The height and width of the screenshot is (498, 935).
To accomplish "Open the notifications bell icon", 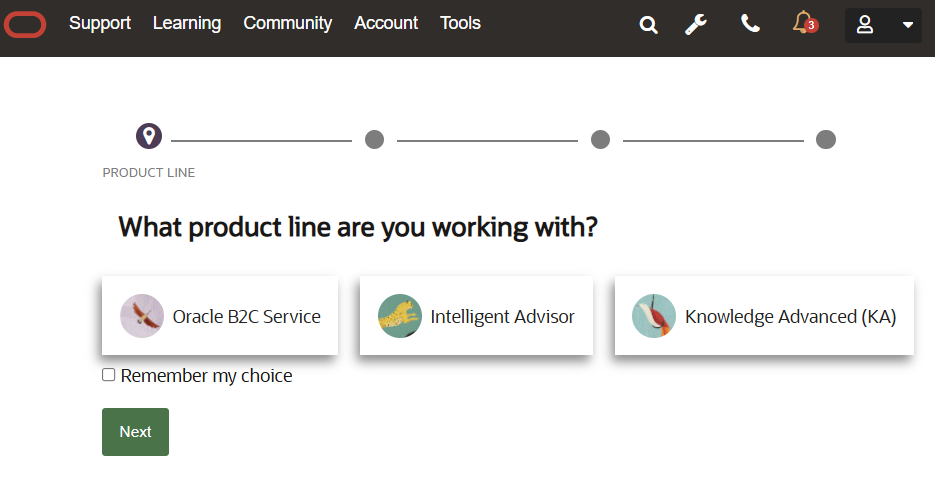I will 803,23.
